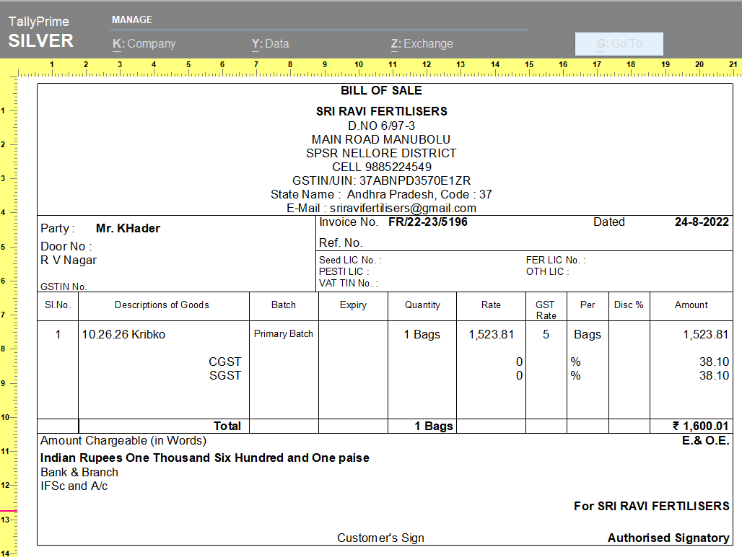
Task: Click the PESTI LIC label
Action: (344, 271)
